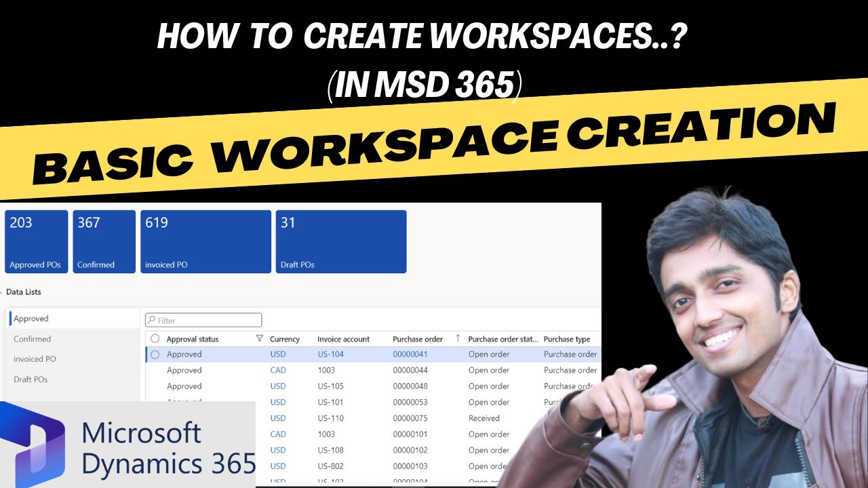Click invoice account 1003 in row 00000101

click(x=326, y=434)
